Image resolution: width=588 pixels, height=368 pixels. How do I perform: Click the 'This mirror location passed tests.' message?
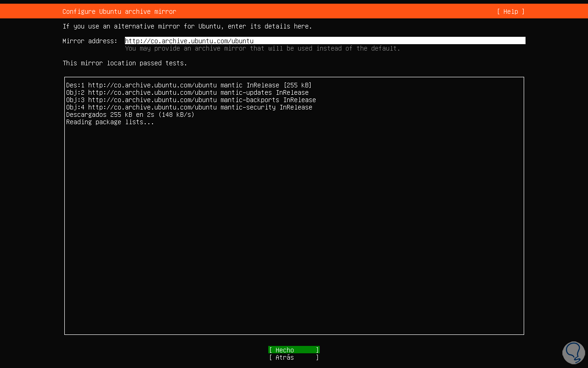tap(125, 63)
